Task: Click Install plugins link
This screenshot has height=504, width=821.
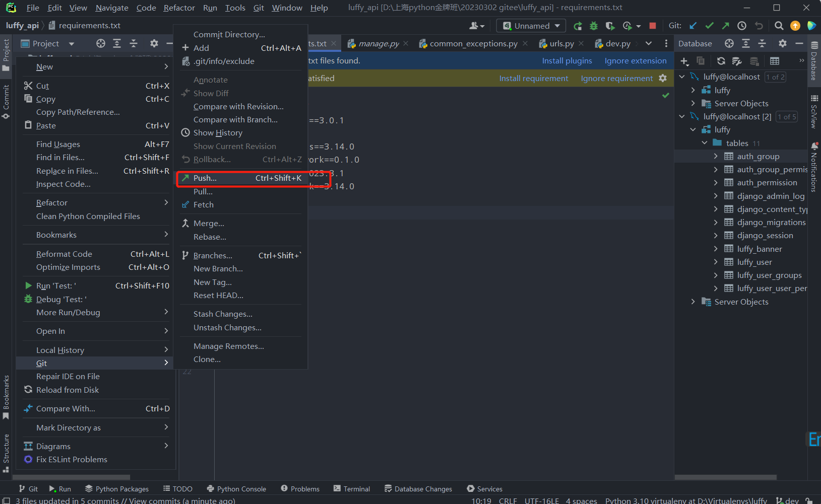Action: [567, 60]
